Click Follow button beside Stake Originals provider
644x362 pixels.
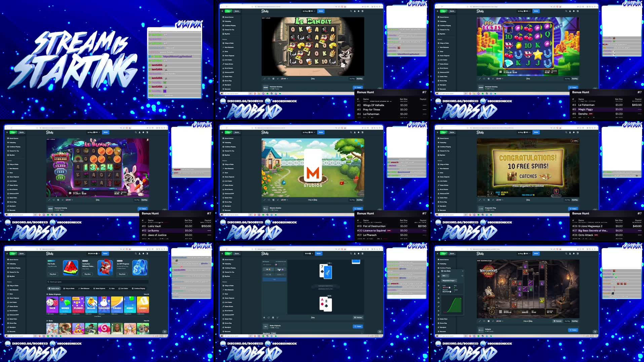coord(358,326)
